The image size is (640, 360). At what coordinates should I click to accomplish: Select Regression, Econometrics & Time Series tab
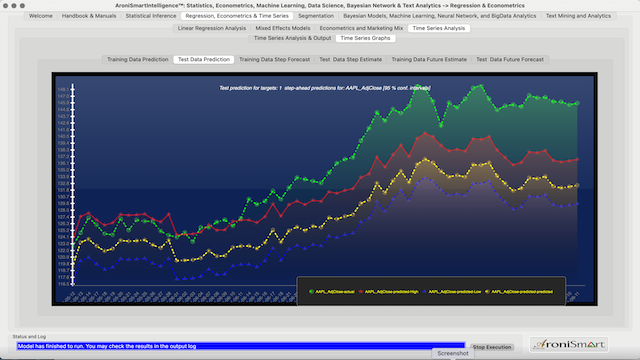237,16
